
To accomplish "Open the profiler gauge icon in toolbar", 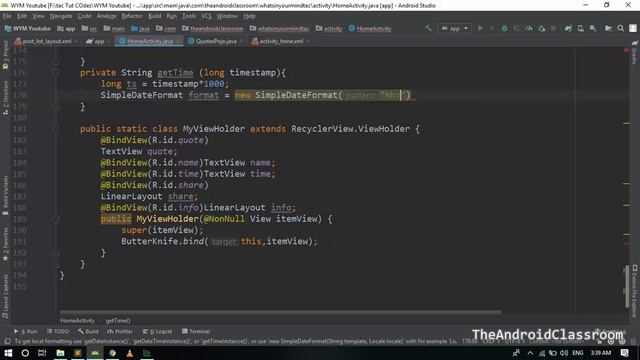I will click(x=529, y=28).
